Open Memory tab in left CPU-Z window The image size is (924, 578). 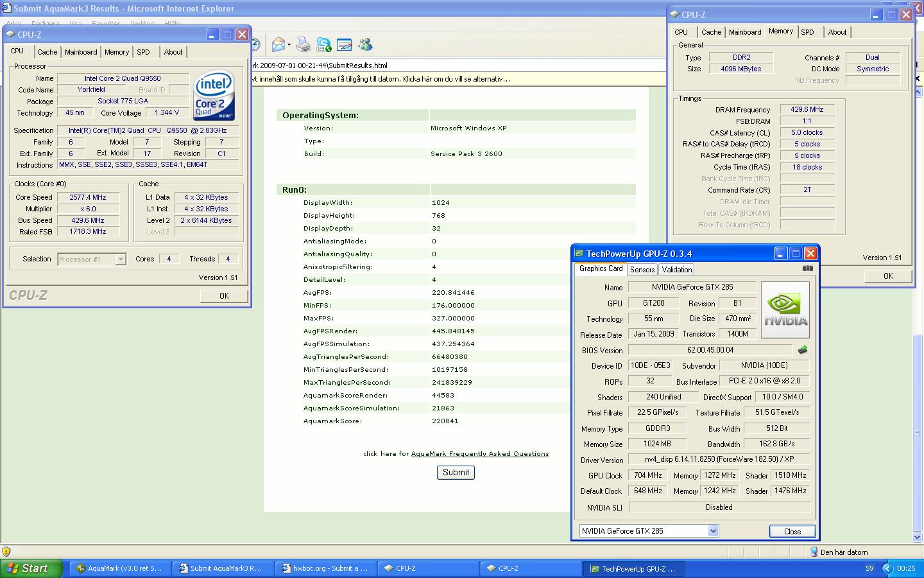117,52
